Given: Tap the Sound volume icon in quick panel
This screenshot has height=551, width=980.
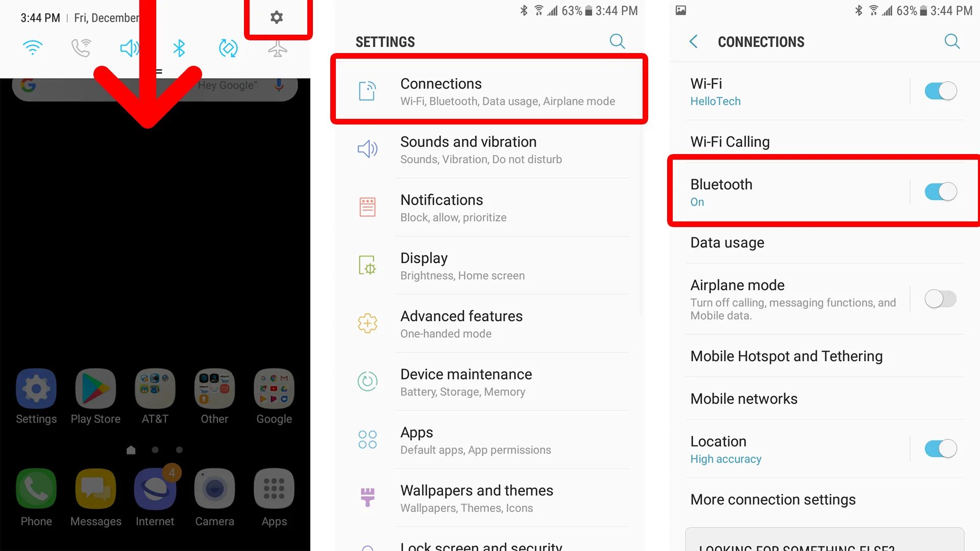Looking at the screenshot, I should 130,47.
